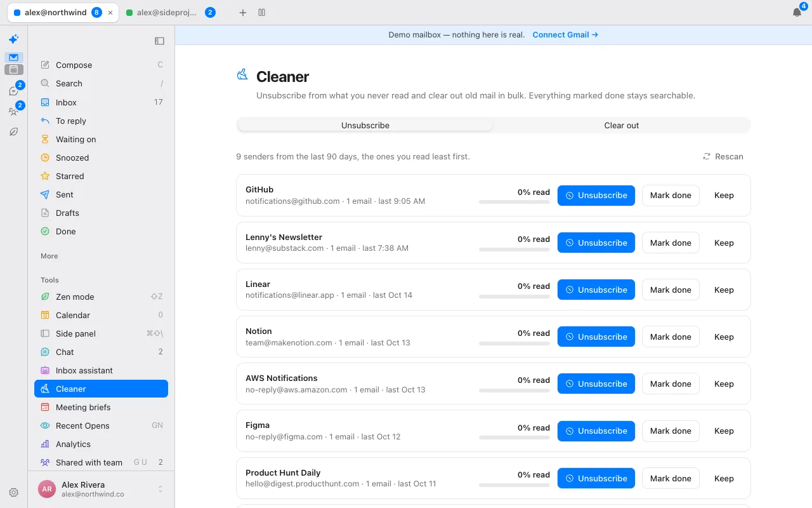Select the Clear out tab

[x=622, y=125]
